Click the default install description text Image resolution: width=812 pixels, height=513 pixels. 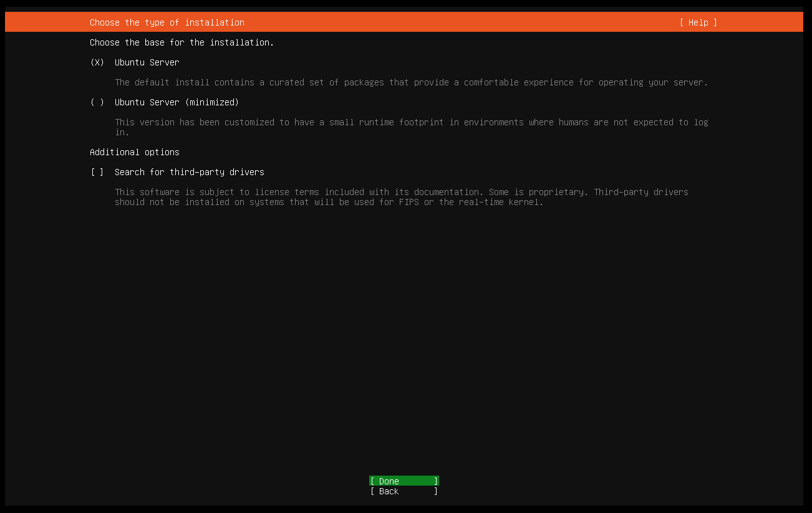(412, 82)
